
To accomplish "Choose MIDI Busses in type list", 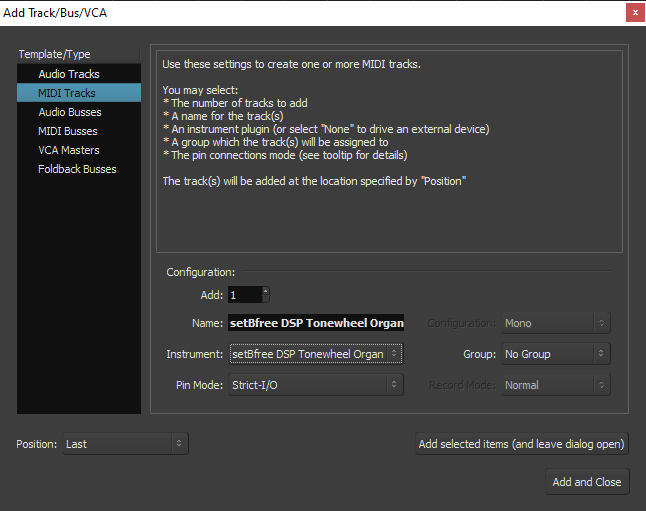I will pos(79,131).
